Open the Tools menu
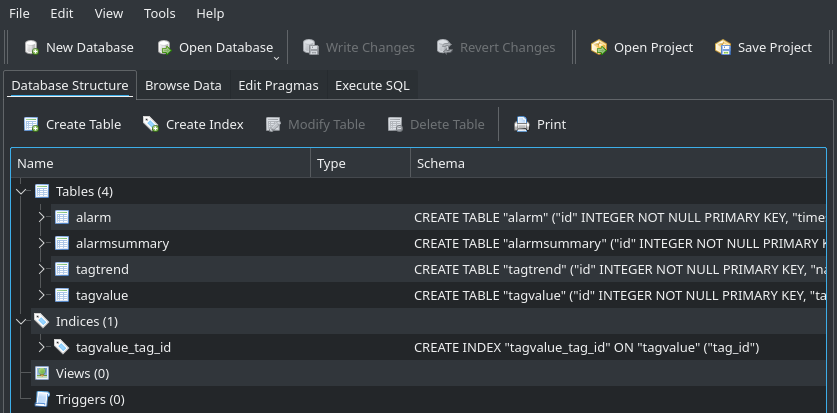837x413 pixels. coord(160,13)
